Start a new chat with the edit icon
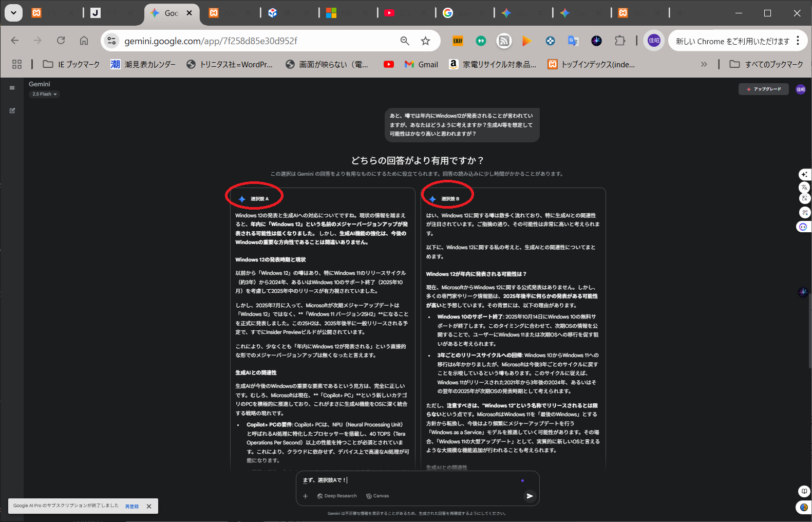Viewport: 812px width, 522px height. pyautogui.click(x=12, y=110)
